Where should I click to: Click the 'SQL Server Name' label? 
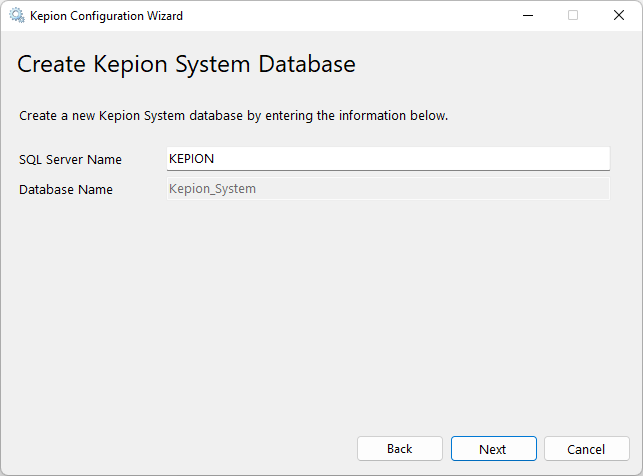tap(70, 159)
